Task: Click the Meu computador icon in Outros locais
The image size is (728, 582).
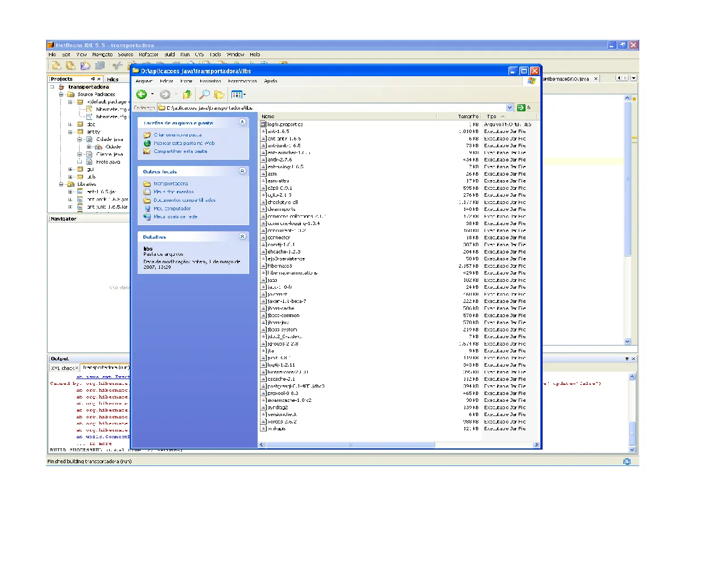Action: coord(147,209)
